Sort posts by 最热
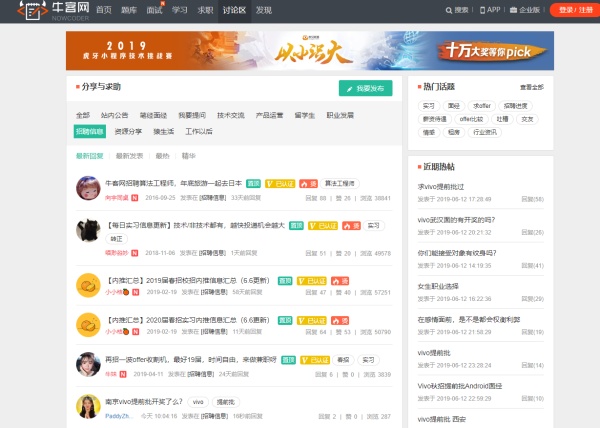 (162, 156)
